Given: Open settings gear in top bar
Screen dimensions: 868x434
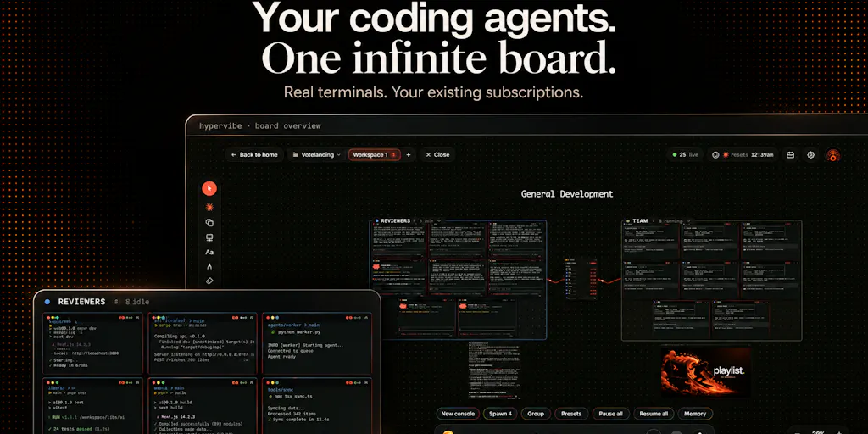Looking at the screenshot, I should [810, 155].
